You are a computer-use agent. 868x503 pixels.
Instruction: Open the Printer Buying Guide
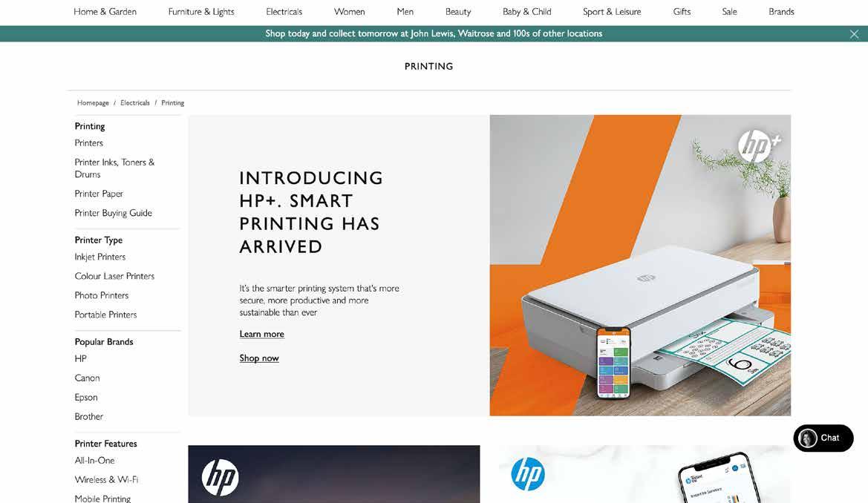[114, 213]
